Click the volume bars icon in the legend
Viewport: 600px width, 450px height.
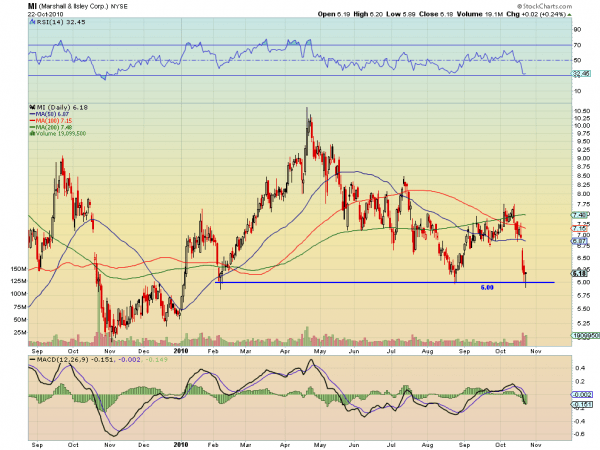[33, 134]
